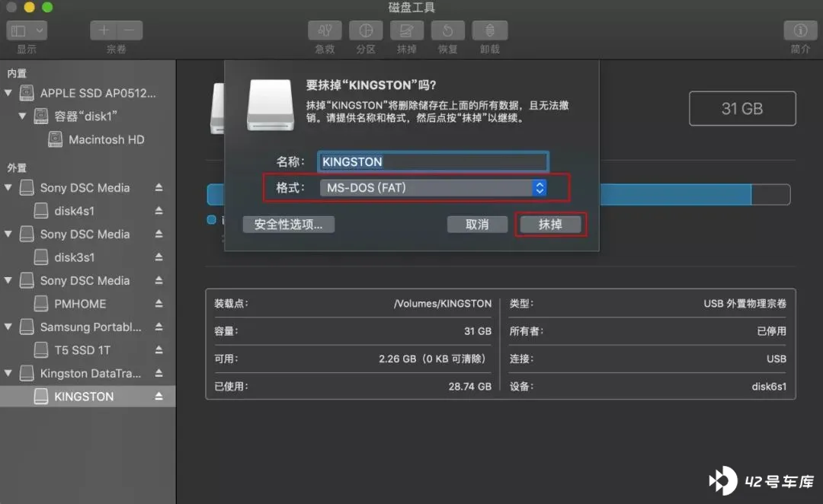Click the Partition (分区) toolbar icon
Screen dimensions: 823x504
366,30
